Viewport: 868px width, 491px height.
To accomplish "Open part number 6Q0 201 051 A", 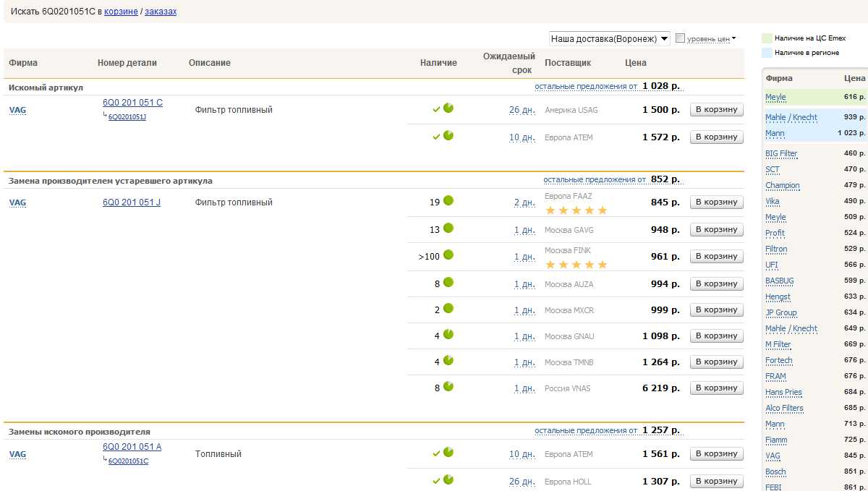I will click(132, 447).
